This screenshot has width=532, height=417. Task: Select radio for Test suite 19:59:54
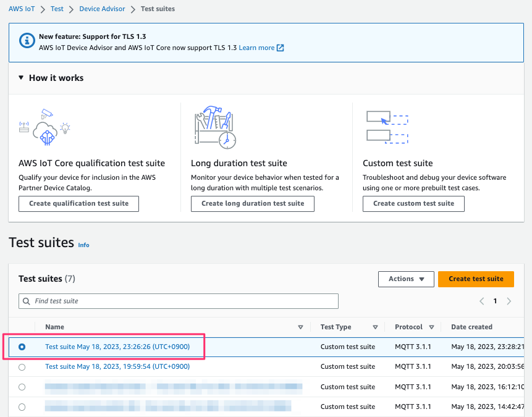pos(22,367)
